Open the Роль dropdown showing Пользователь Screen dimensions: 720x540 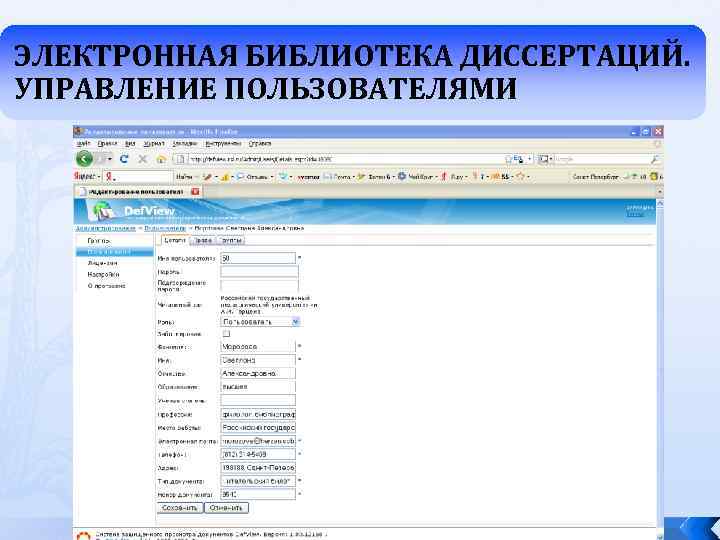(260, 322)
